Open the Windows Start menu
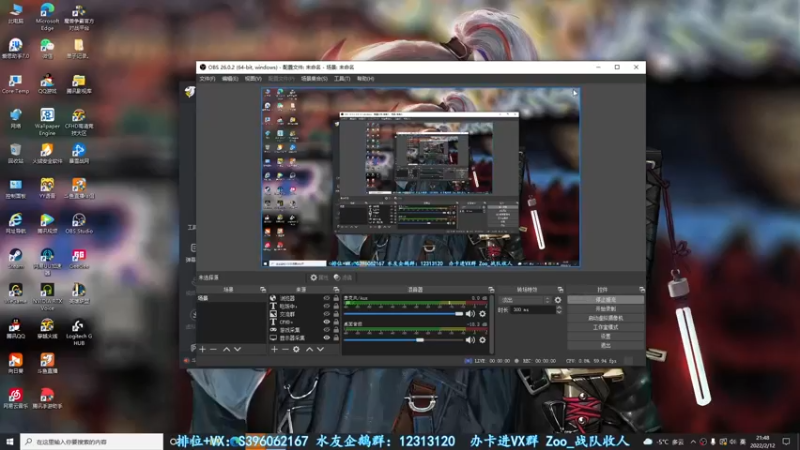This screenshot has height=450, width=800. (10, 442)
